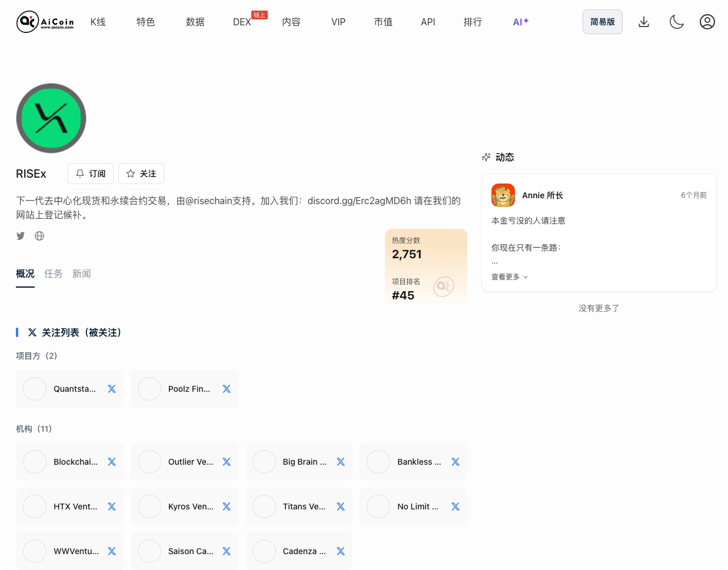Open the 特色 menu
728x570 pixels.
[146, 22]
